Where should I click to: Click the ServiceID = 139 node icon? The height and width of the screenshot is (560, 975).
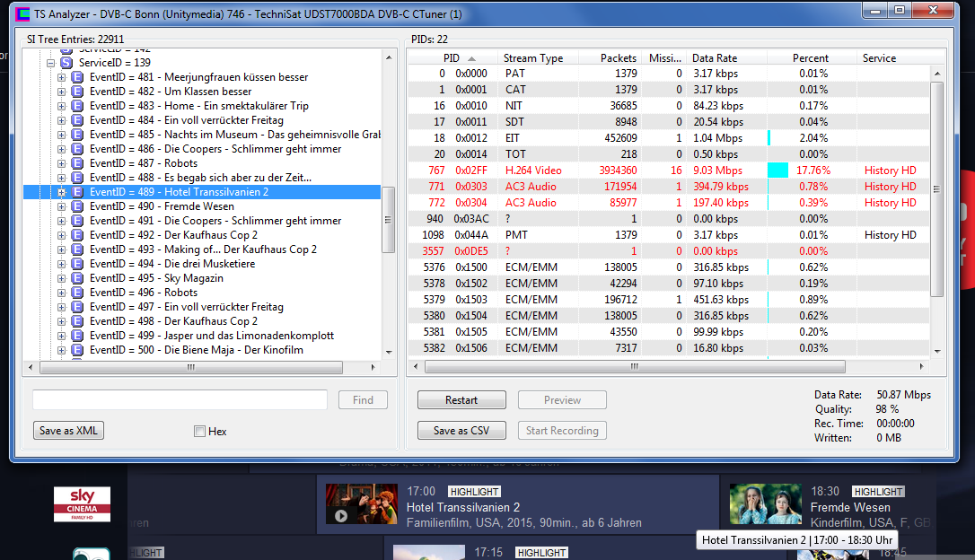click(66, 63)
